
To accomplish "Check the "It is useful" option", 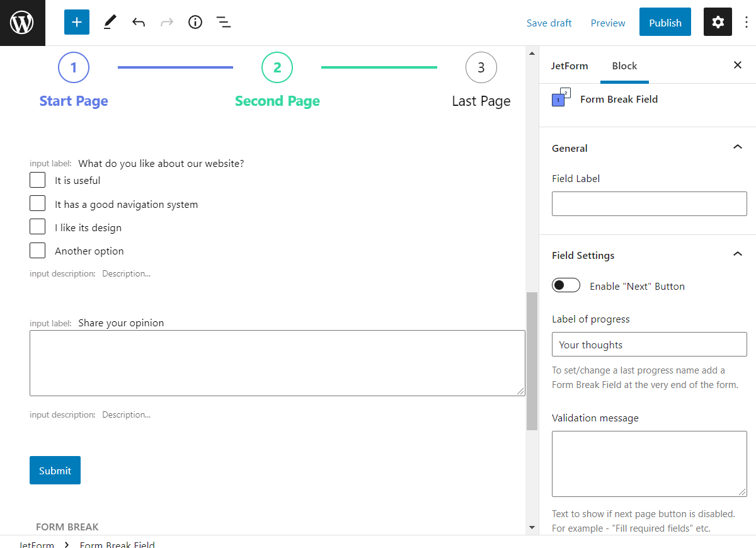I will click(37, 180).
